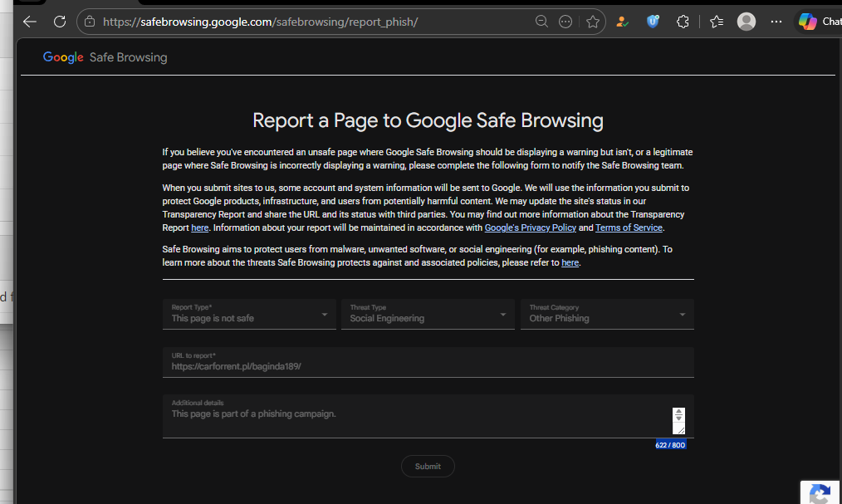
Task: Click the Google Safe Browsing logo
Action: click(105, 57)
